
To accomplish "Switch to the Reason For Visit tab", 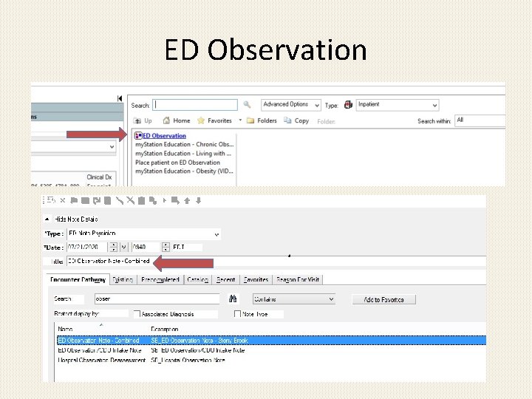I will point(298,280).
